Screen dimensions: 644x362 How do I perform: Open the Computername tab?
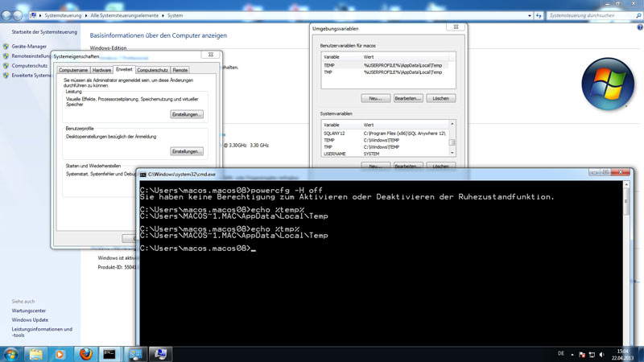point(73,70)
